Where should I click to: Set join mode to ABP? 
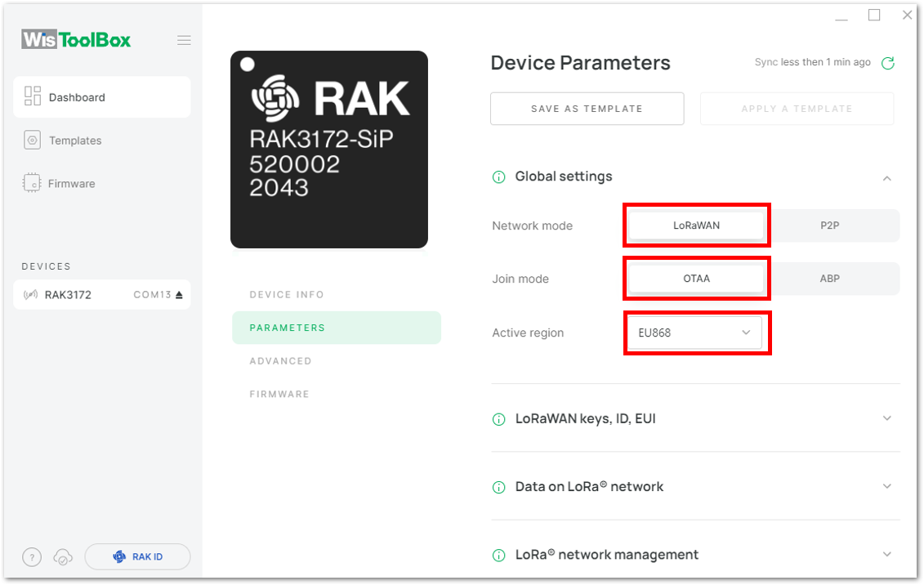pyautogui.click(x=830, y=279)
